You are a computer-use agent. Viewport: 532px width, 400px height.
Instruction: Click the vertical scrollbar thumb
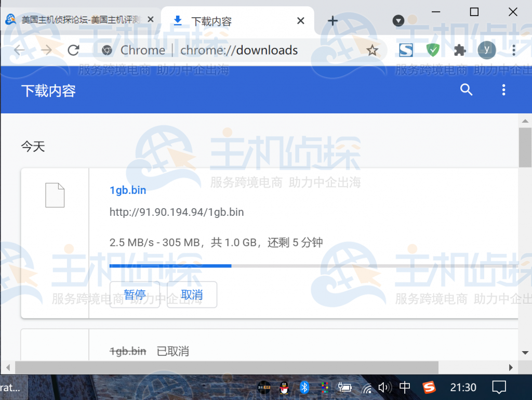(x=525, y=147)
